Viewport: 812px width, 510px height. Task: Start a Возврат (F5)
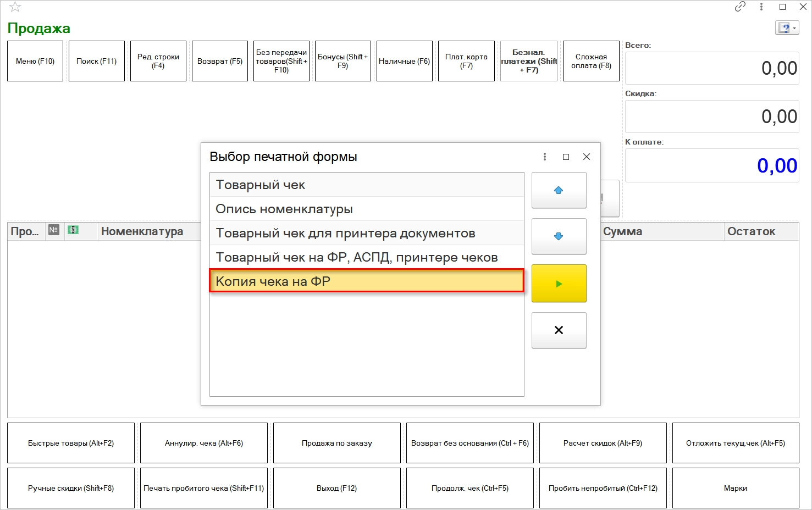coord(220,61)
